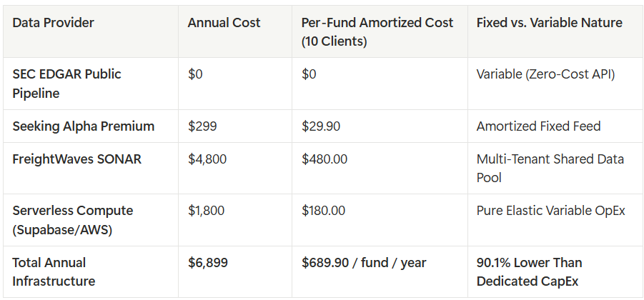644x300 pixels.
Task: Click the SEC EDGAR Public Pipeline cell
Action: pos(66,84)
